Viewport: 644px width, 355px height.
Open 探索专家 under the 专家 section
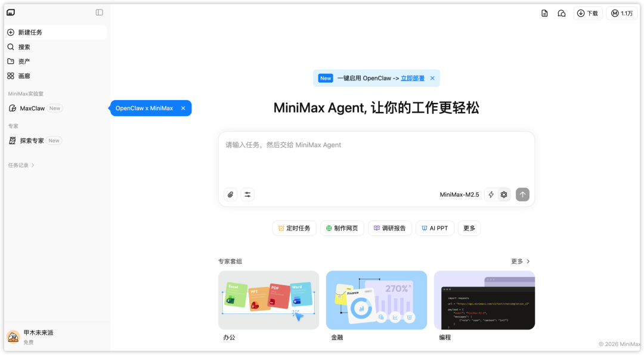pos(31,140)
